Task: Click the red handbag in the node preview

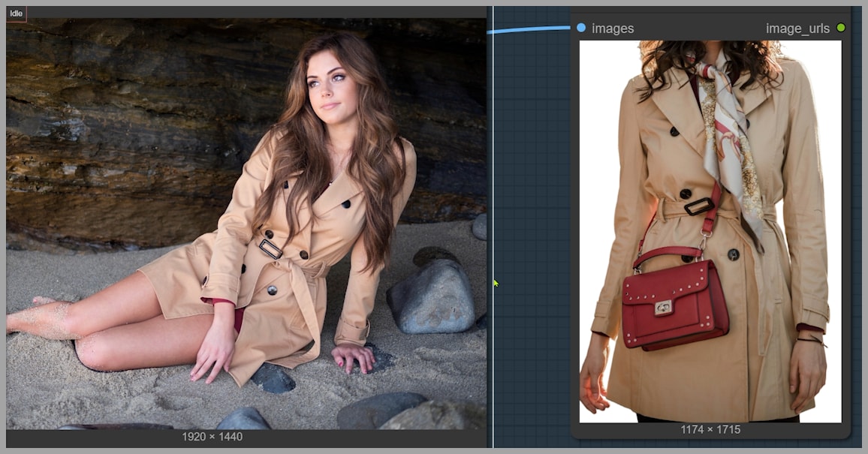Action: pos(674,300)
